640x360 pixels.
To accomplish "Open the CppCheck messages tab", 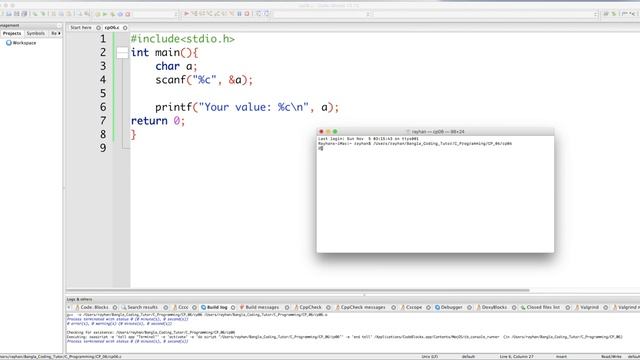I will pos(362,307).
